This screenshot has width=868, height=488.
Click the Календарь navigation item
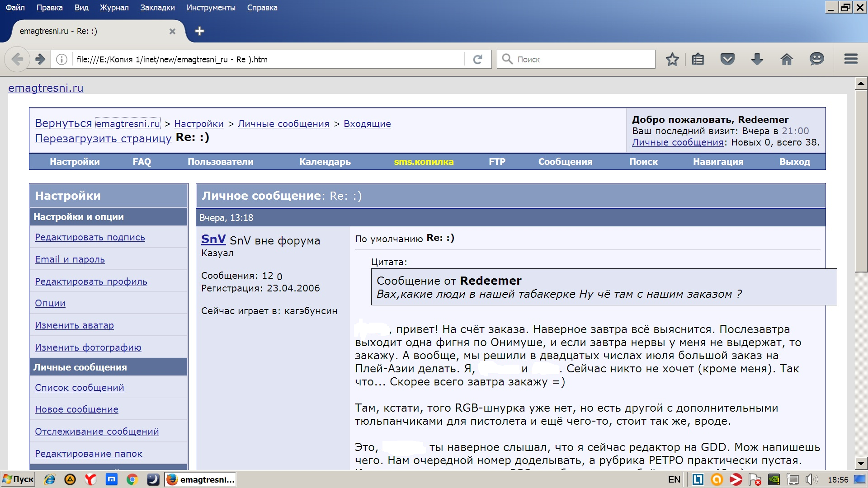click(325, 162)
